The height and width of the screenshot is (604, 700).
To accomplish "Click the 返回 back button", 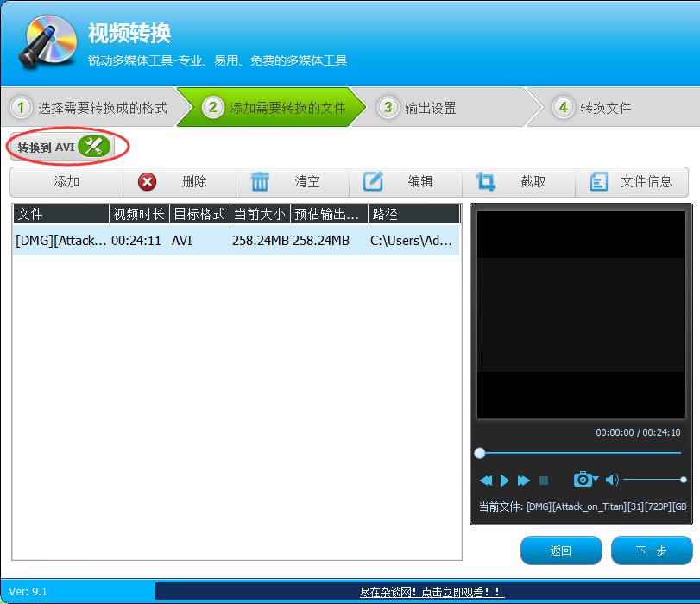I will click(561, 551).
